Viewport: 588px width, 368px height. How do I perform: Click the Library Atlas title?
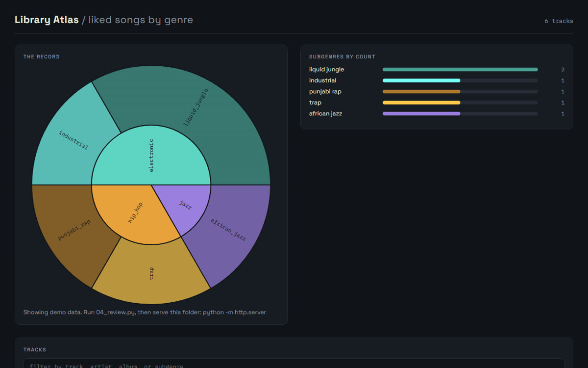coord(47,20)
